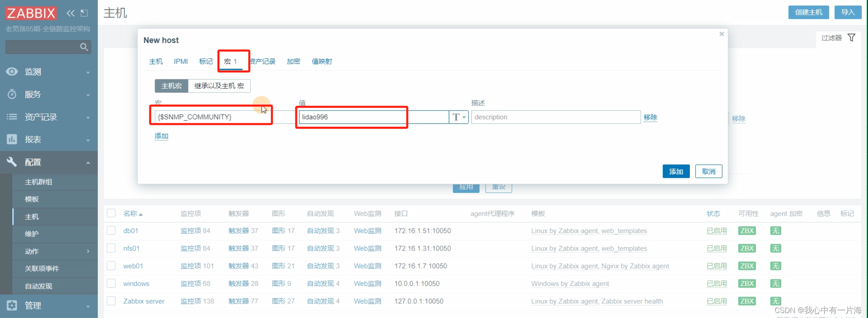Select all hosts header checkbox
Viewport: 868px width, 318px height.
click(x=111, y=213)
